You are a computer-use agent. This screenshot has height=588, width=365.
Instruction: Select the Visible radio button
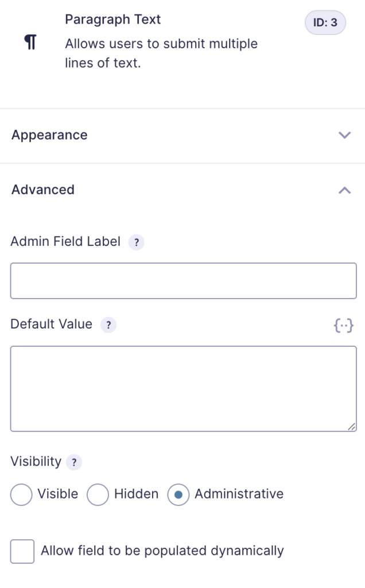[21, 494]
